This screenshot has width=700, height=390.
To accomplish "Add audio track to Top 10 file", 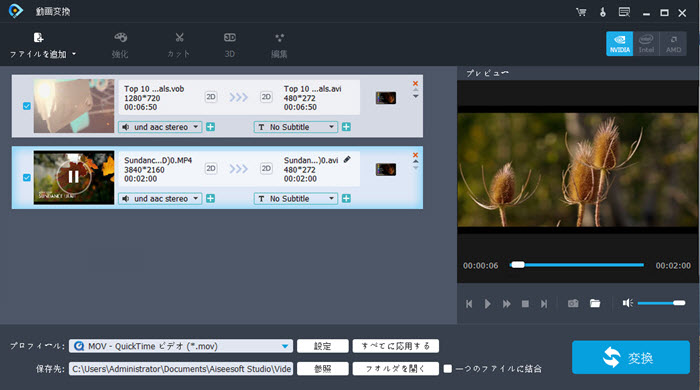I will point(210,127).
